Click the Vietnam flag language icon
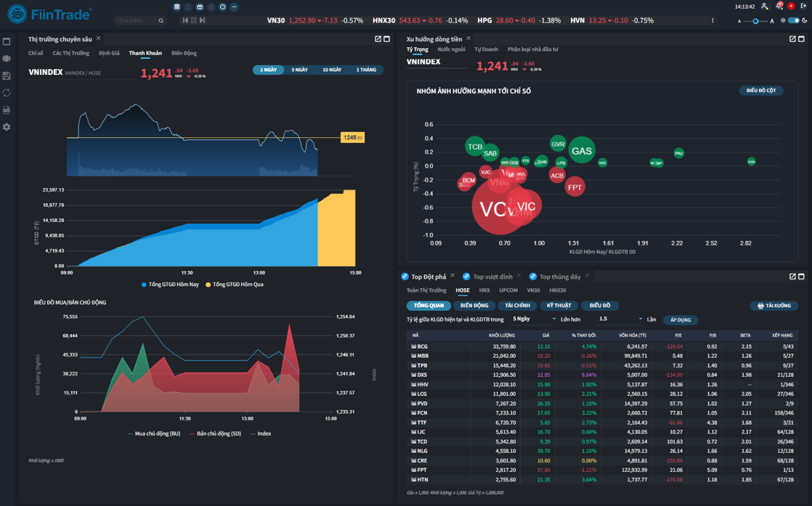 click(x=791, y=7)
